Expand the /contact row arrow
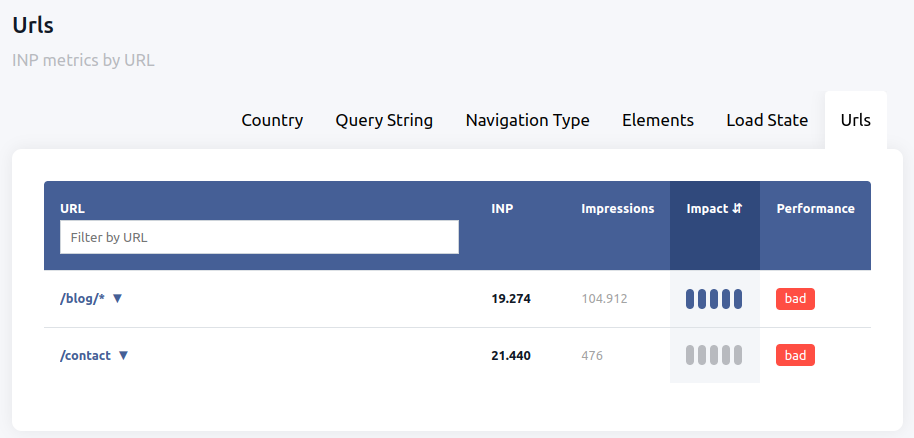 tap(124, 355)
